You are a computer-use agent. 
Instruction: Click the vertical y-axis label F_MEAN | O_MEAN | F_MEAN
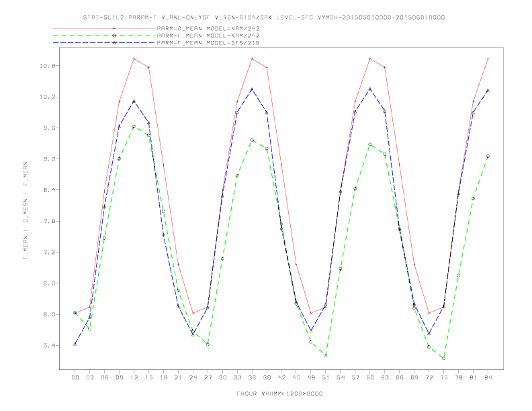pyautogui.click(x=26, y=211)
